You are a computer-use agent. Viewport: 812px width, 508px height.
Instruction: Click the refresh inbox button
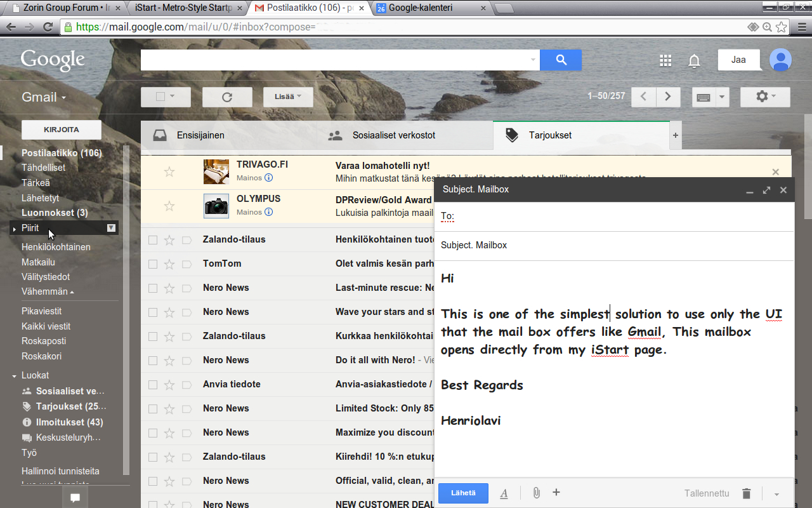click(227, 97)
